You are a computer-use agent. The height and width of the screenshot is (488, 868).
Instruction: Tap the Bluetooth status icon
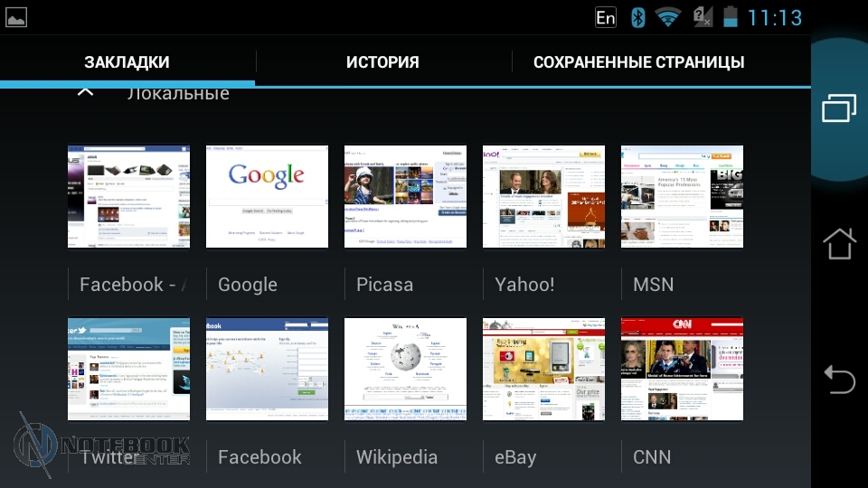[x=637, y=17]
